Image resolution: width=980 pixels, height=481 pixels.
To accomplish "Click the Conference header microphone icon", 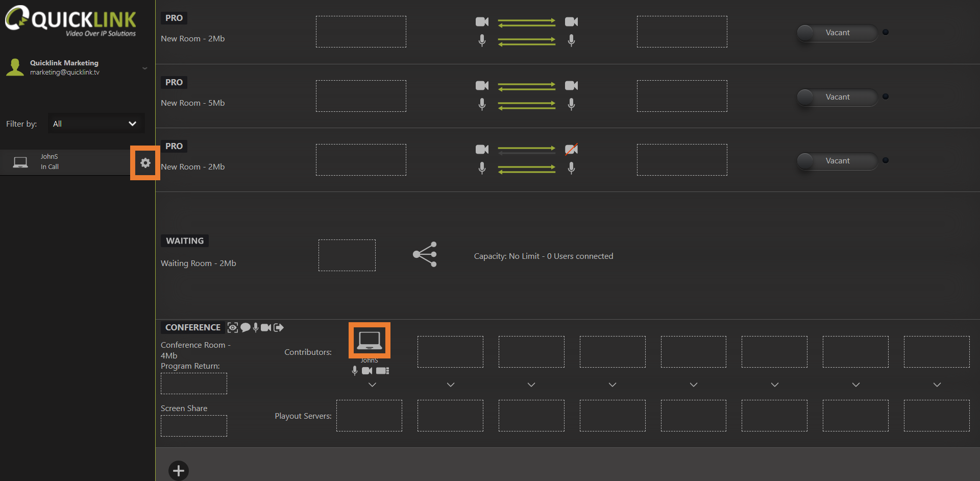I will click(x=256, y=328).
